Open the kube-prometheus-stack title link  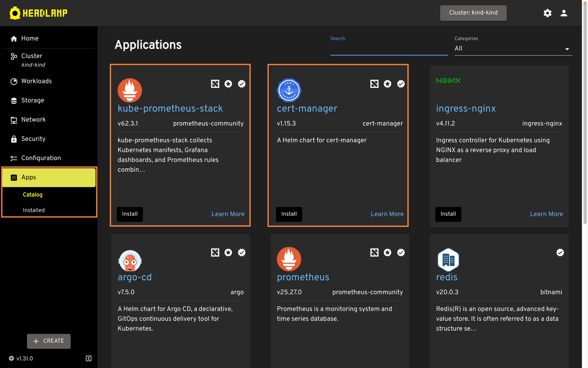(170, 109)
